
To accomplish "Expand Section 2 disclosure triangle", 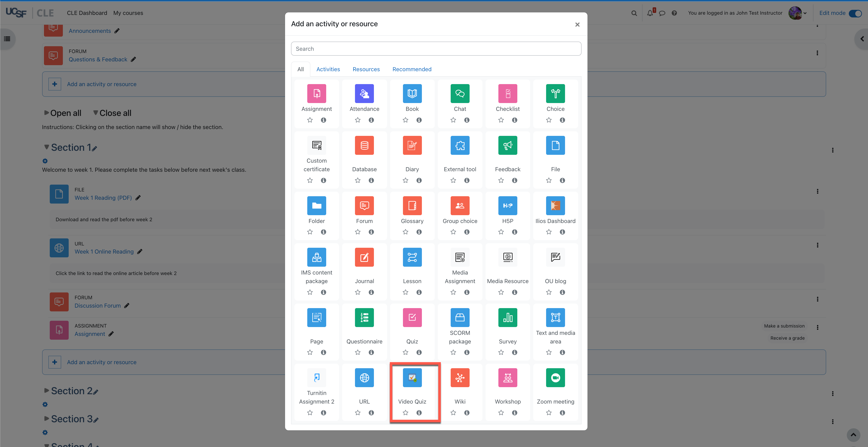I will coord(46,390).
